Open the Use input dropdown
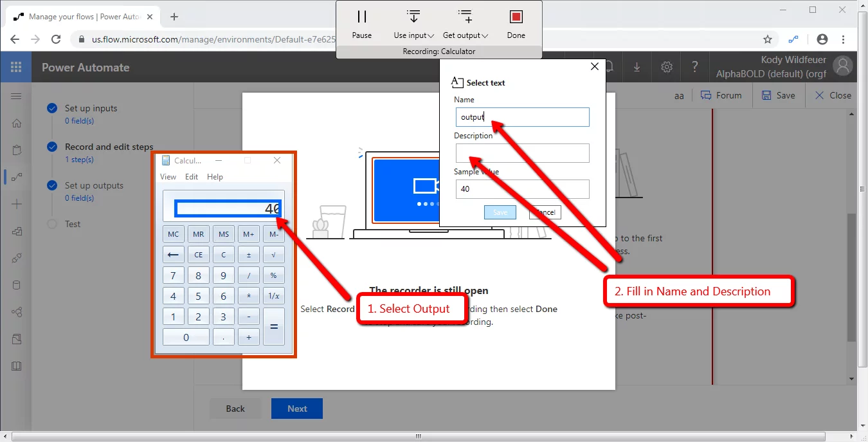This screenshot has width=868, height=442. 414,24
